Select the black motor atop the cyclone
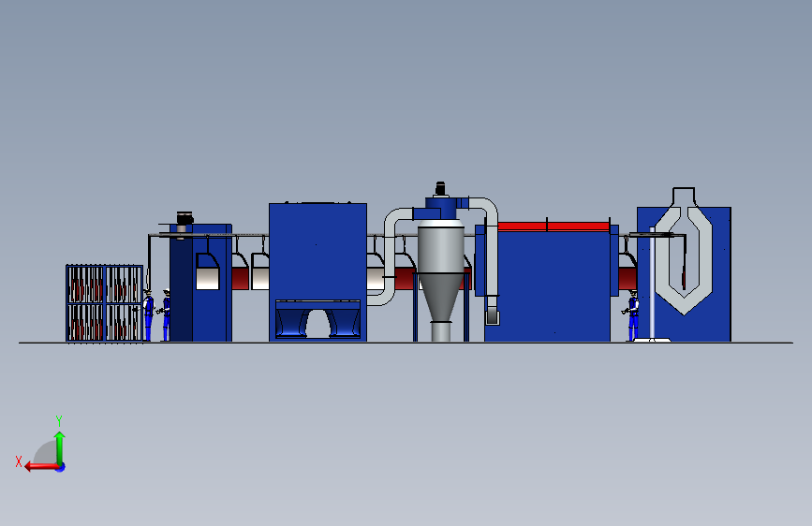The height and width of the screenshot is (526, 812). click(440, 189)
